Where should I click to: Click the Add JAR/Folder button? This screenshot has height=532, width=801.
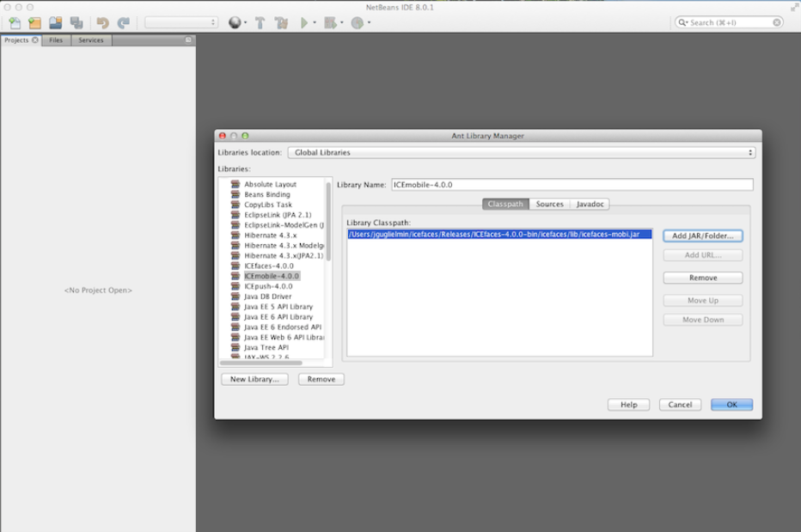[x=702, y=235]
